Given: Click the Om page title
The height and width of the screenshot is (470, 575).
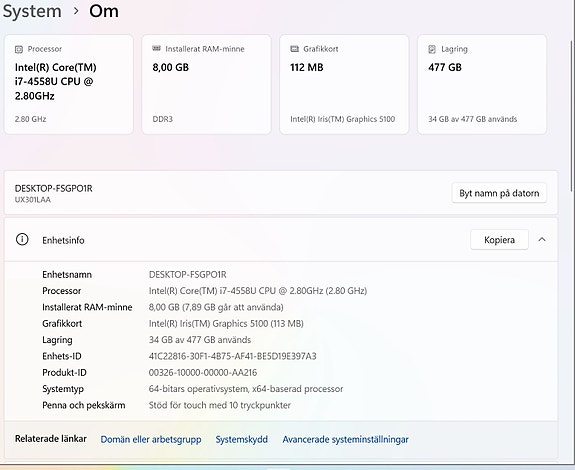Looking at the screenshot, I should click(x=104, y=11).
